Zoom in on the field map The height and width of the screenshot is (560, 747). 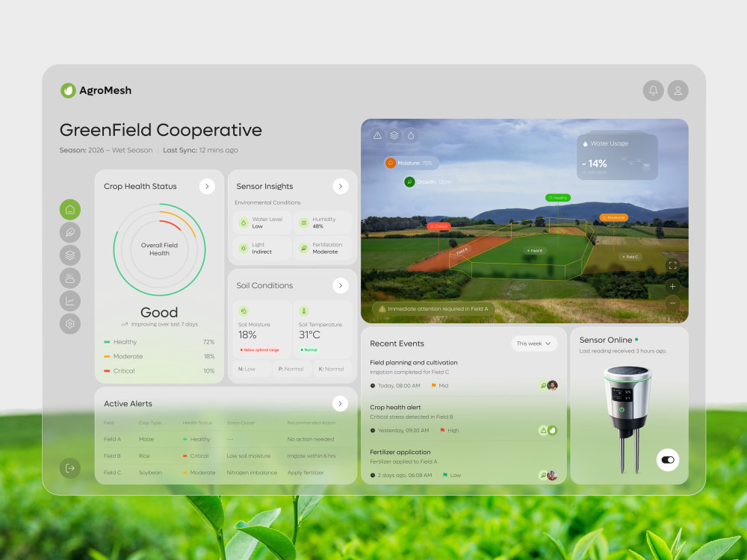[672, 286]
